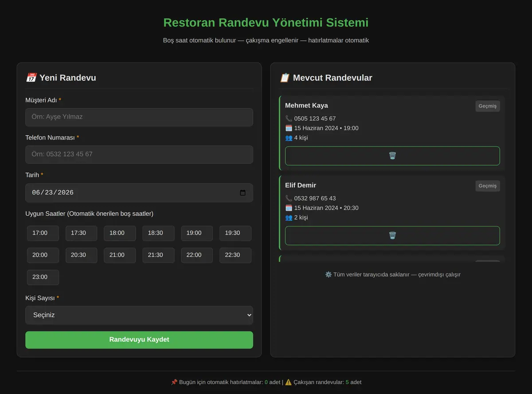Click phone number 0532 987 65 43
The height and width of the screenshot is (394, 532).
point(315,199)
